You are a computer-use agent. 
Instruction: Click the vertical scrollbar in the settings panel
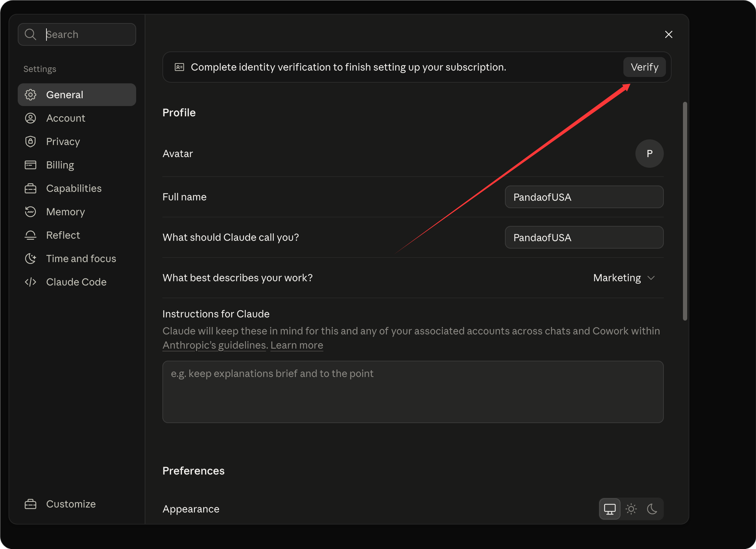685,211
